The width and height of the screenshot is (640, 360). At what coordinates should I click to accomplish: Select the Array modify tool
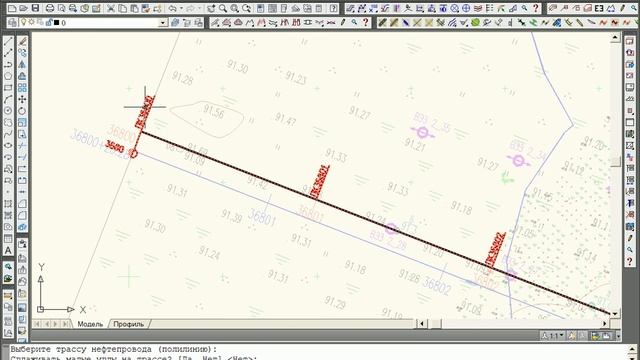tap(22, 87)
